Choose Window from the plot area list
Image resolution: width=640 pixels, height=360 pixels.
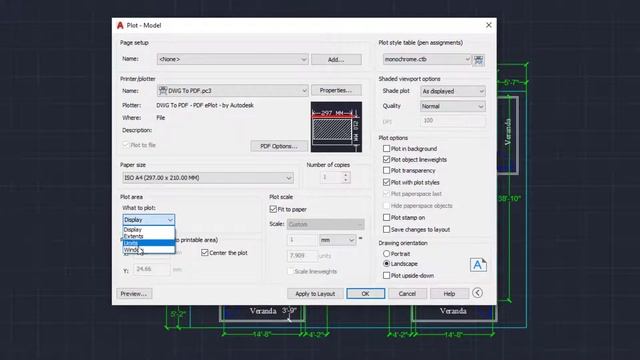pos(149,249)
